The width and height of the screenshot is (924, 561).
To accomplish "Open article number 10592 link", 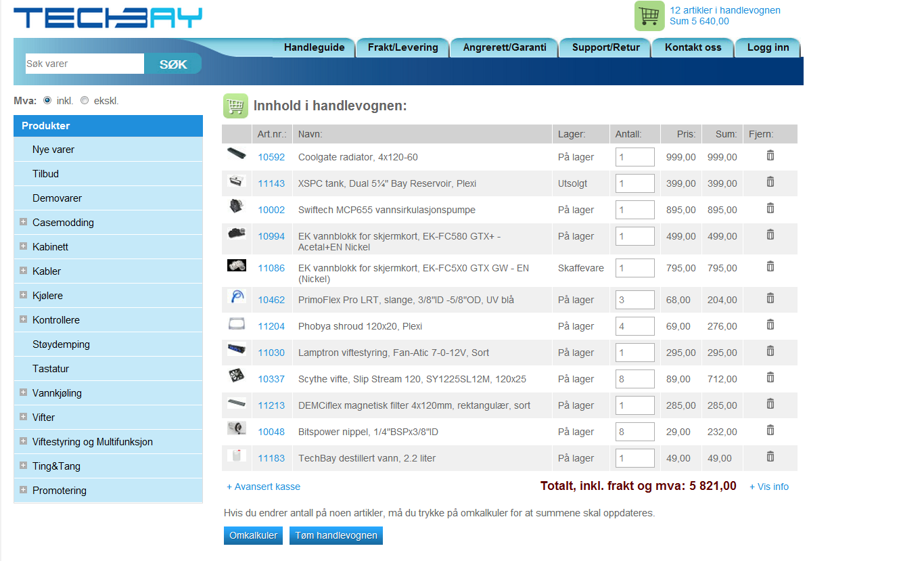I will (x=271, y=157).
